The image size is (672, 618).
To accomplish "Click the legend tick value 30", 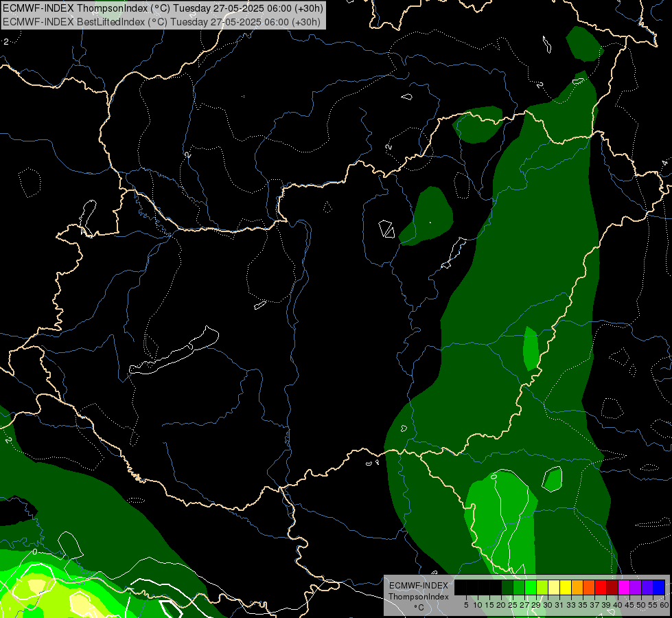I will 548,605.
